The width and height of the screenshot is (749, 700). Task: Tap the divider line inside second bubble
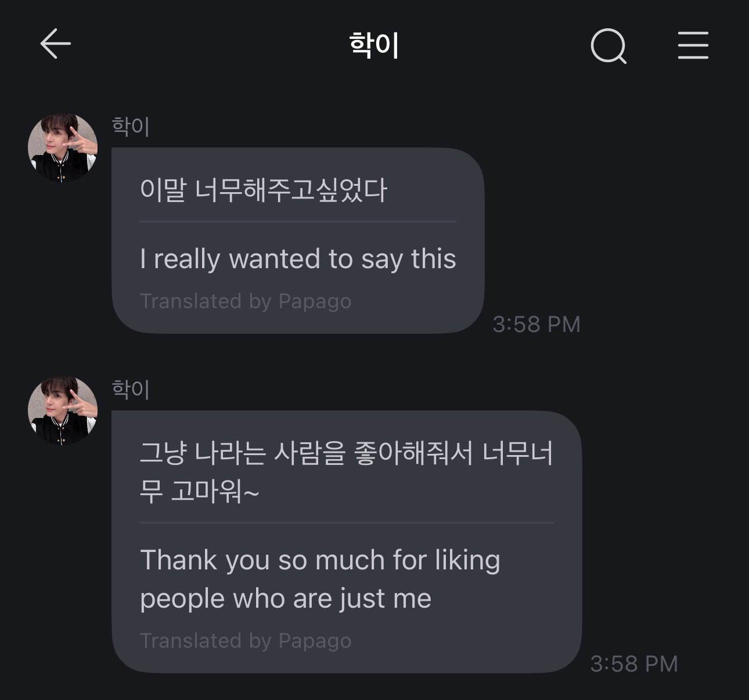coord(347,522)
